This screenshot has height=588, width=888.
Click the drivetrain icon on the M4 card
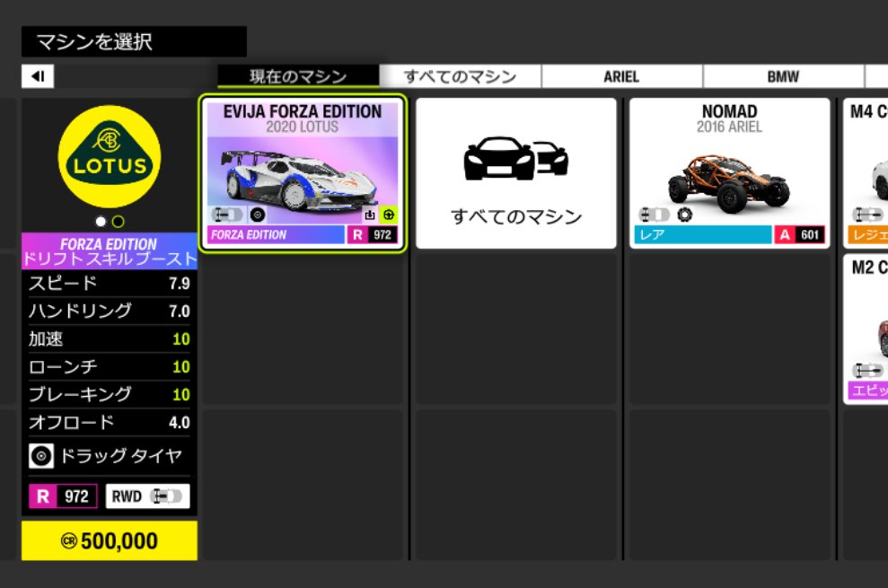[x=867, y=215]
